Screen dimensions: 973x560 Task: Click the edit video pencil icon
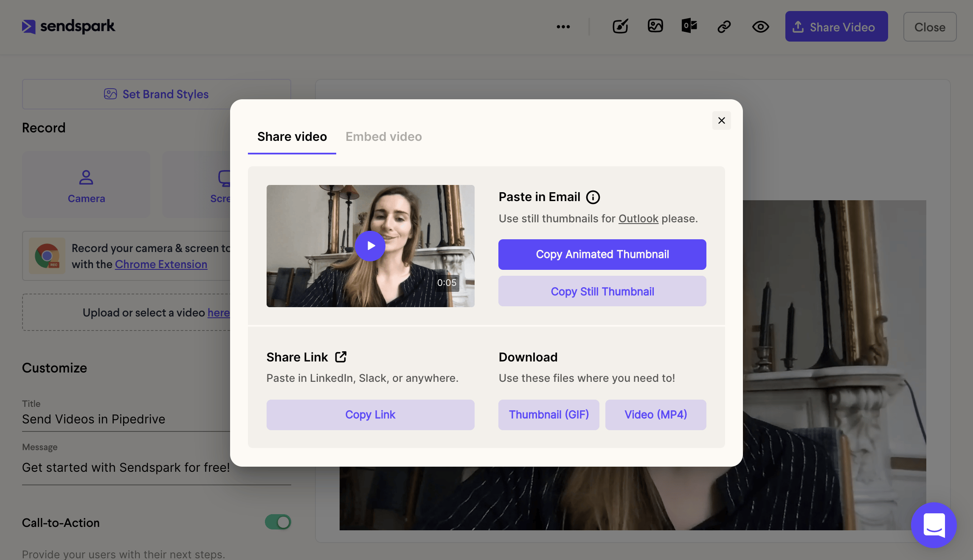[620, 26]
